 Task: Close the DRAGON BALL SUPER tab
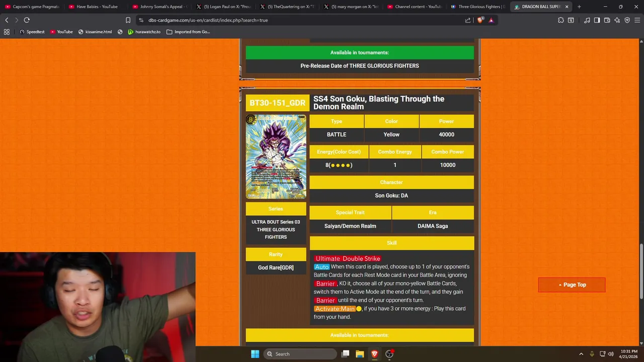pos(567,7)
